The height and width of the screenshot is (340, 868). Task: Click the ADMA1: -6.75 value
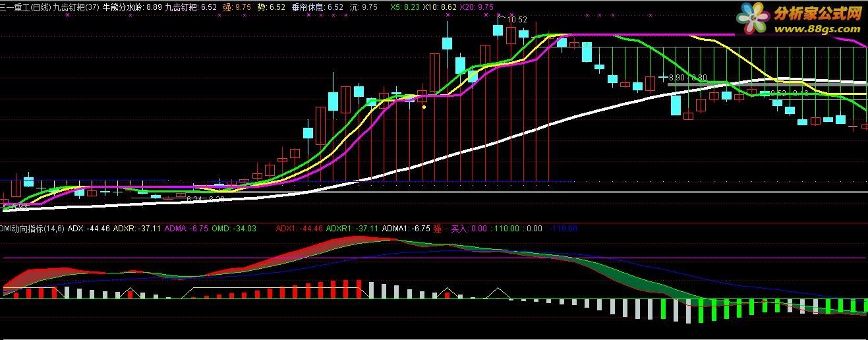[x=406, y=229]
